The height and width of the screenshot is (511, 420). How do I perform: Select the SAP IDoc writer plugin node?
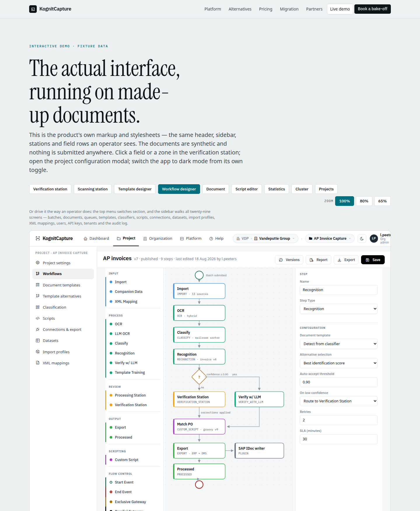(x=259, y=451)
